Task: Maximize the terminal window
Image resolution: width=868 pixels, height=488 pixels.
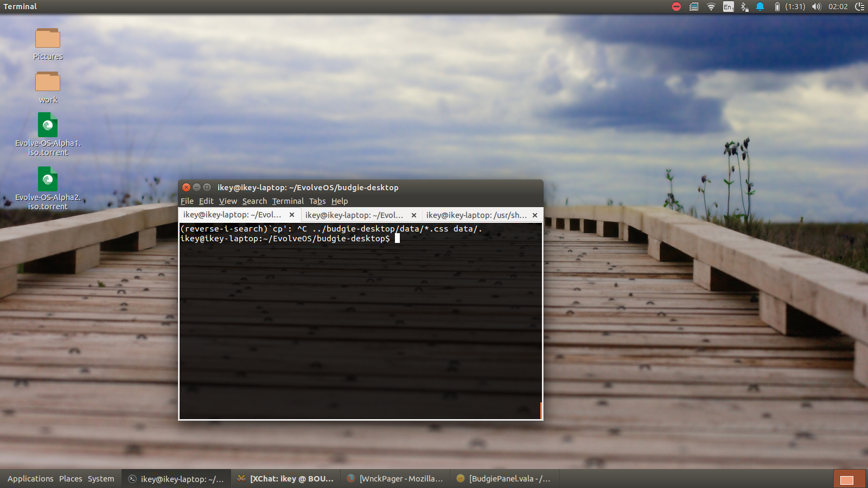Action: tap(207, 187)
